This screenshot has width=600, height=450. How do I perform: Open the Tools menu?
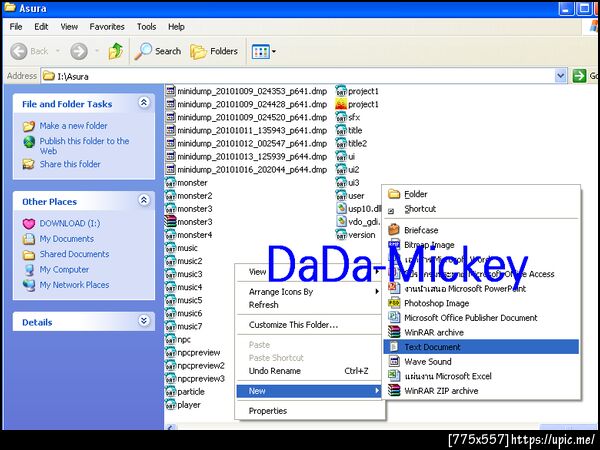coord(146,27)
